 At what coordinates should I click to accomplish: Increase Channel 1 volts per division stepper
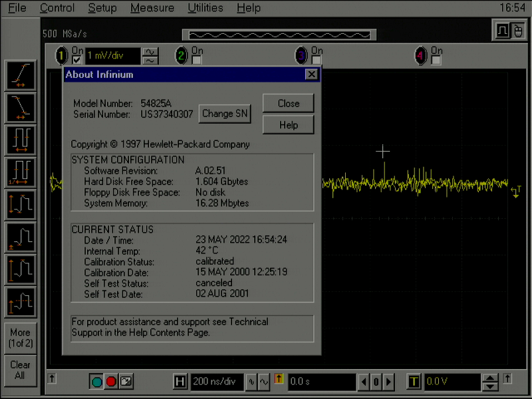click(150, 53)
